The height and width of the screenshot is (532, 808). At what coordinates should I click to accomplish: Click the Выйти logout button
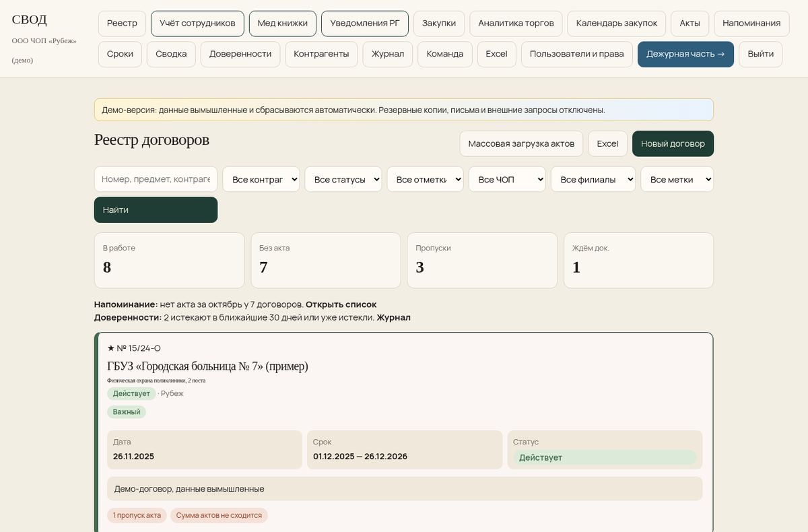point(760,54)
